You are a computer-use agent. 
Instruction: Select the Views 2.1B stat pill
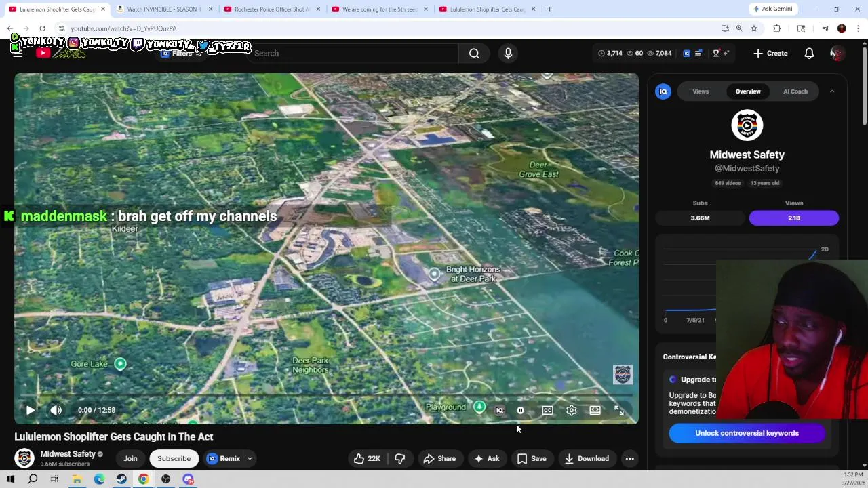(x=793, y=218)
